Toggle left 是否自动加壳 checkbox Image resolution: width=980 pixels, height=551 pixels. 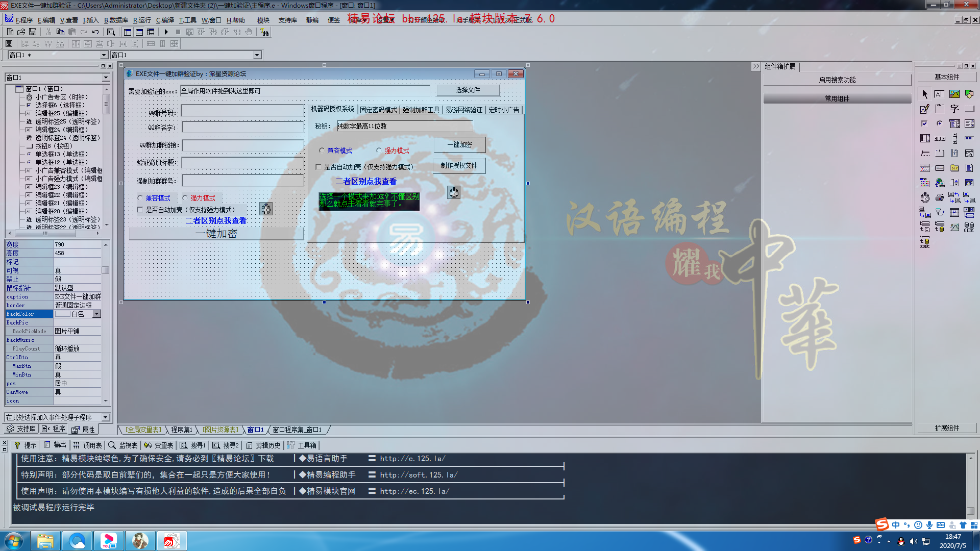point(140,210)
